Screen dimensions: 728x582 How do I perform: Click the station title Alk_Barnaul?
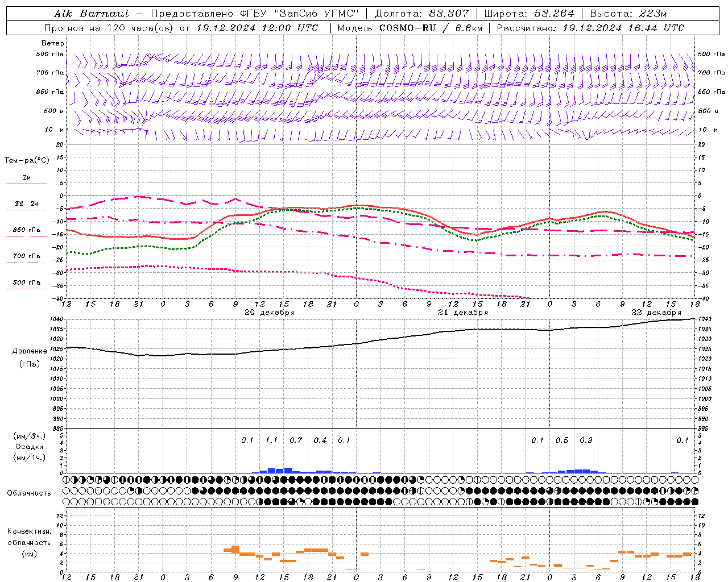tap(92, 14)
